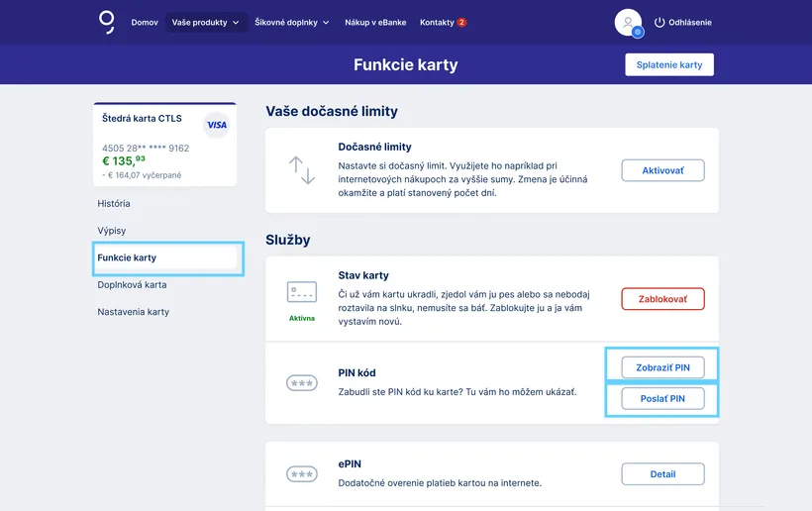The width and height of the screenshot is (812, 511).
Task: Click the VISA logo on card
Action: click(x=217, y=125)
